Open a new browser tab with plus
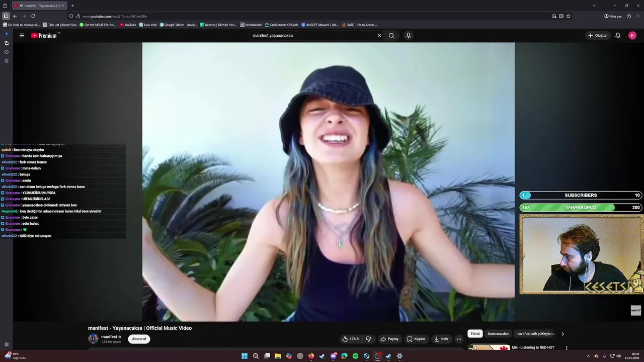Viewport: 644px width, 362px height. pos(73,6)
